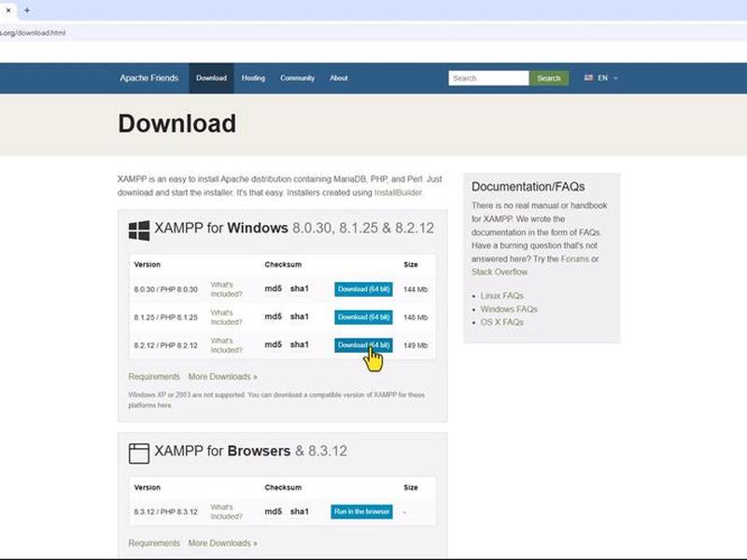Viewport: 747px width, 560px height.
Task: Click the browser window icon
Action: tap(139, 454)
